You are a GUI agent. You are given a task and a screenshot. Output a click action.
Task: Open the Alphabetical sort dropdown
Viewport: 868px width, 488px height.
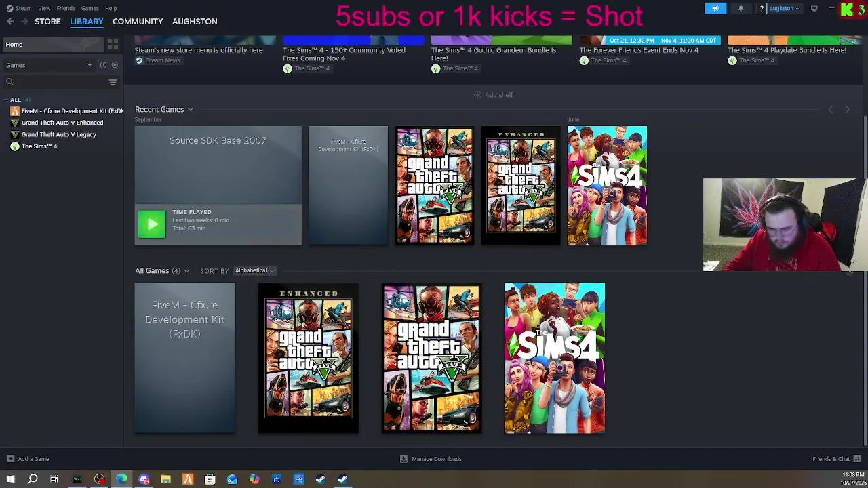tap(254, 270)
